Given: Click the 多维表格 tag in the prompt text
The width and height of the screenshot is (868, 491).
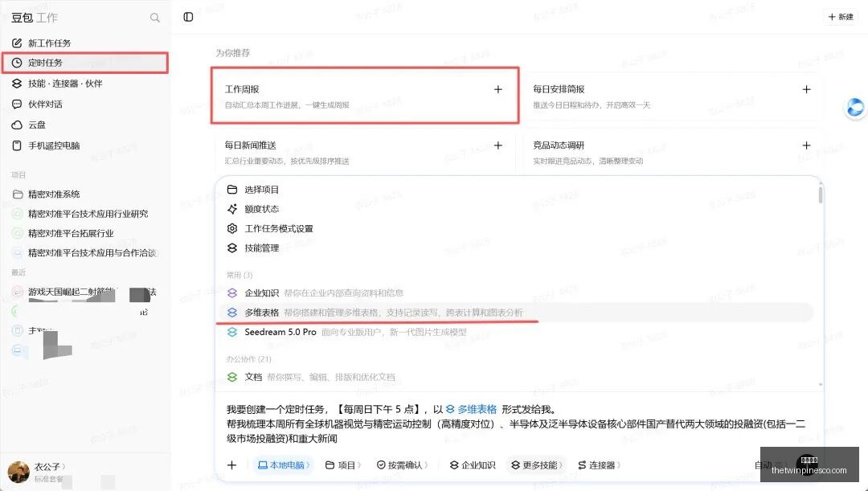Looking at the screenshot, I should [472, 410].
